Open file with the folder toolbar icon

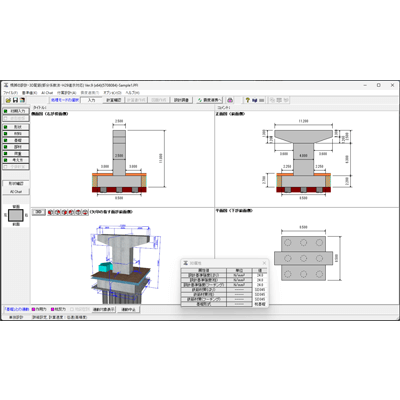(8, 100)
